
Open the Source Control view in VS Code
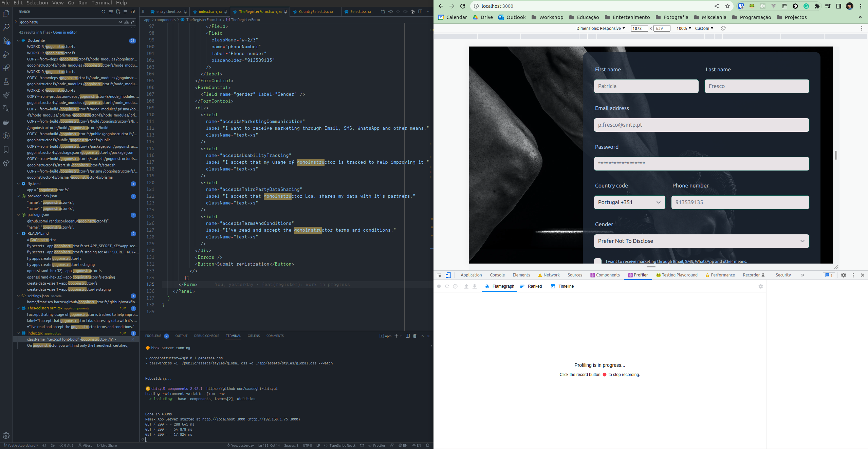point(6,40)
